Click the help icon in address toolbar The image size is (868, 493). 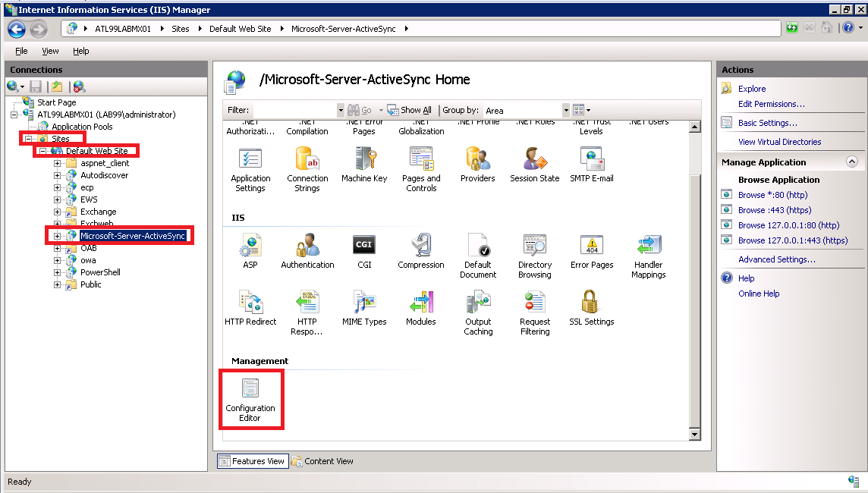click(x=848, y=27)
